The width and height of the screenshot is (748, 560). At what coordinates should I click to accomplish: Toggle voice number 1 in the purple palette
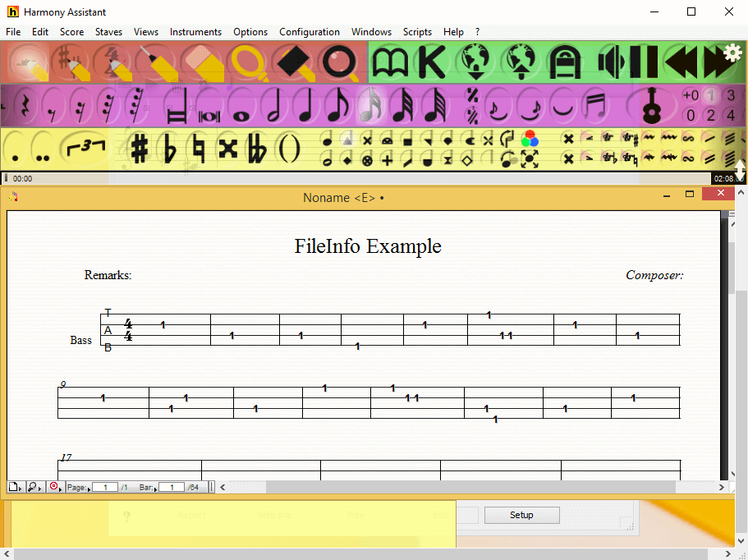click(711, 95)
